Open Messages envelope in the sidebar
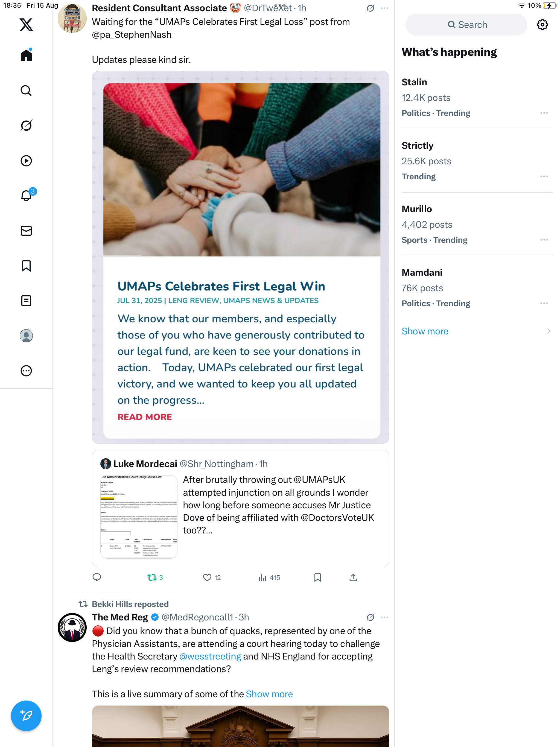The height and width of the screenshot is (747, 560). [x=26, y=231]
